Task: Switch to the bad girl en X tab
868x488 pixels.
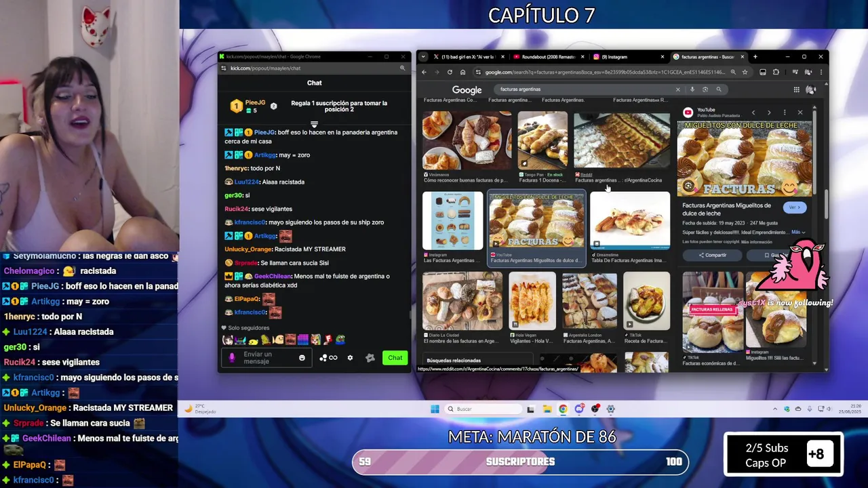Action: click(468, 57)
